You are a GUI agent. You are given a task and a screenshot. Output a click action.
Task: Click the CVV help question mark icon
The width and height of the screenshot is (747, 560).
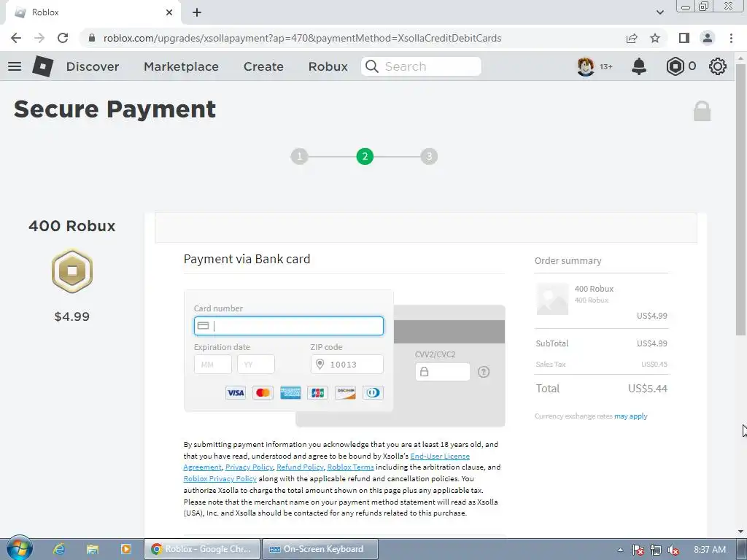pos(484,372)
